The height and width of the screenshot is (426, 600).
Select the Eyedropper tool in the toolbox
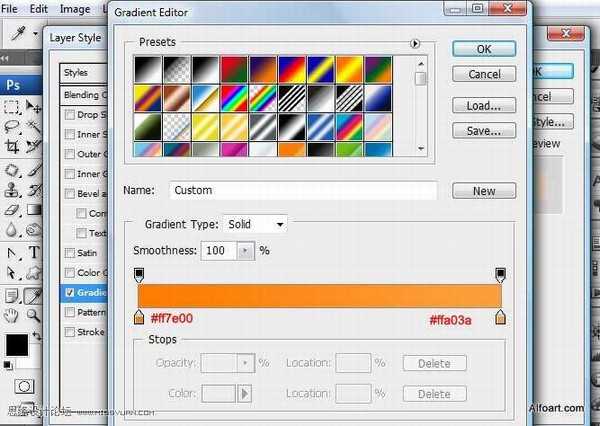(x=33, y=296)
